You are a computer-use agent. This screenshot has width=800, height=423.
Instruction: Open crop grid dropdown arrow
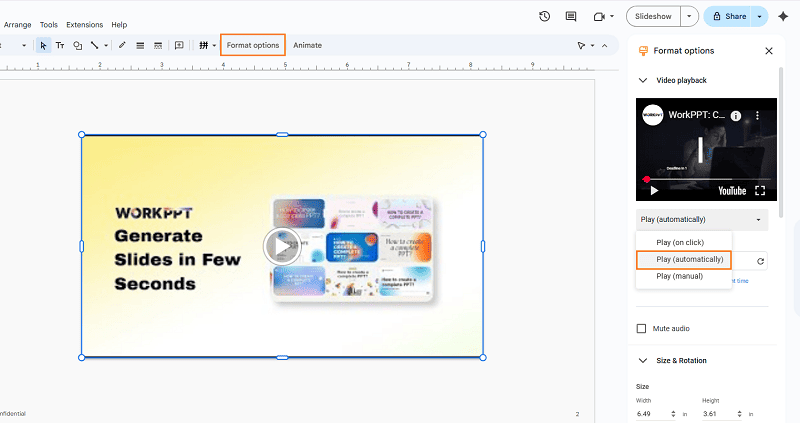[214, 45]
